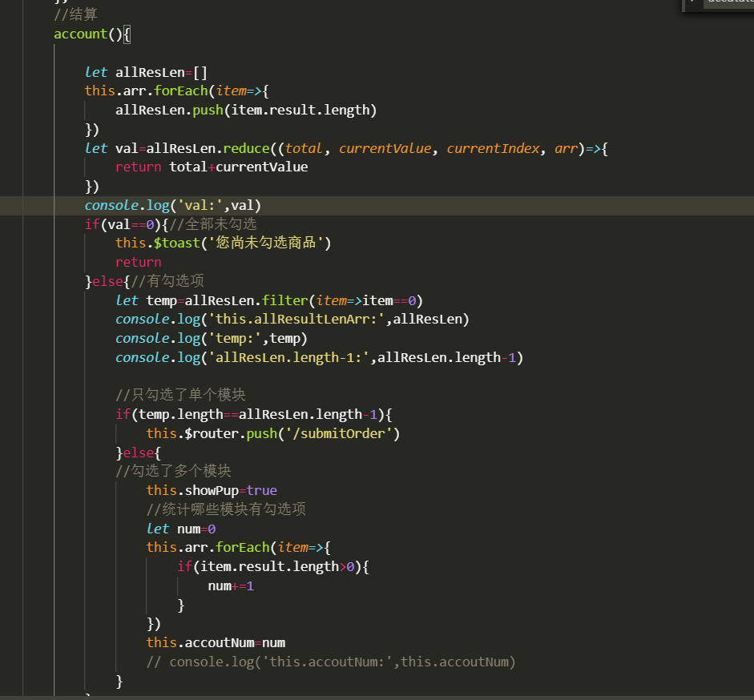Click 'if(item.result.length>0){' line
The image size is (754, 700).
273,567
